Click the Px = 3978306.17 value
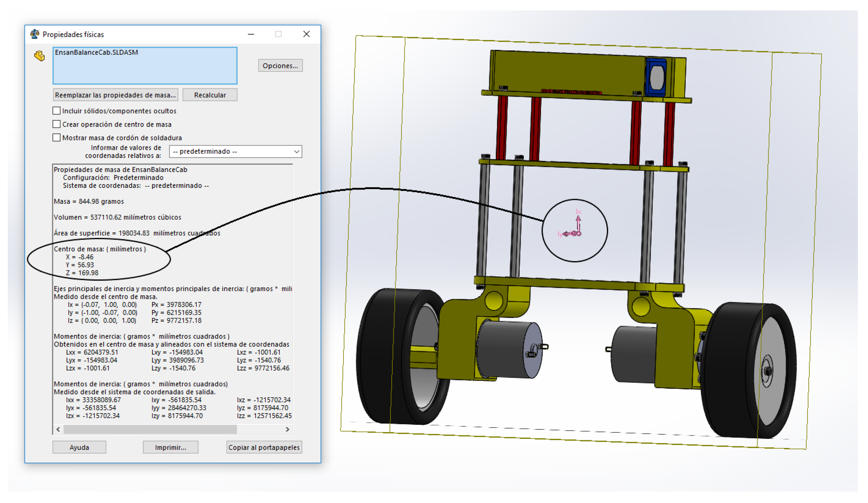 point(176,304)
